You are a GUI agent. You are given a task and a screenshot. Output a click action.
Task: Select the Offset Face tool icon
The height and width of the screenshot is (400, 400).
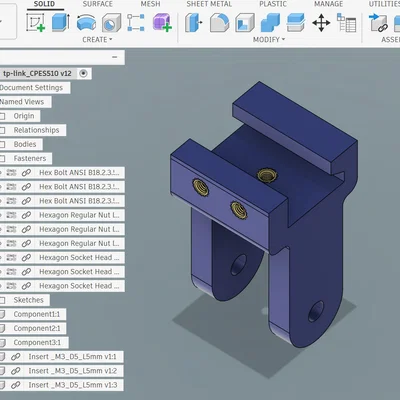click(296, 23)
